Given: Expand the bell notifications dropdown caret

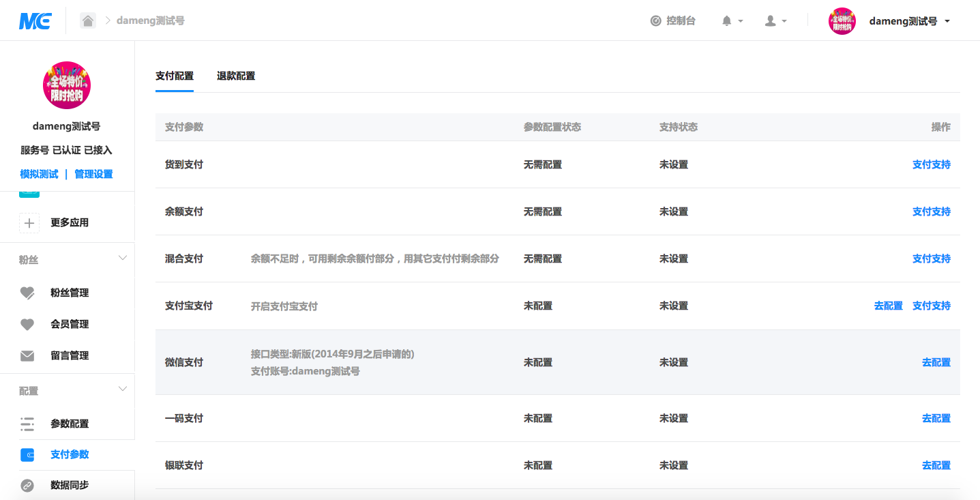Looking at the screenshot, I should pos(741,22).
